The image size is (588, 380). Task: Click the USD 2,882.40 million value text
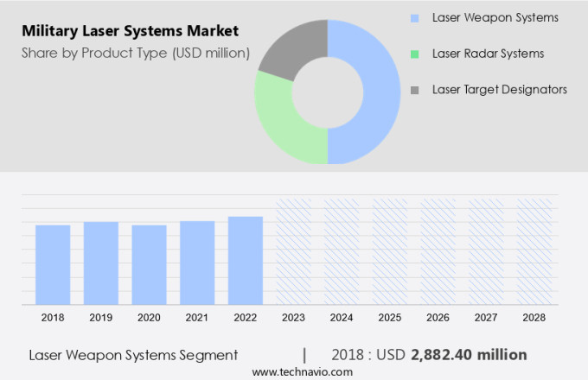(469, 355)
